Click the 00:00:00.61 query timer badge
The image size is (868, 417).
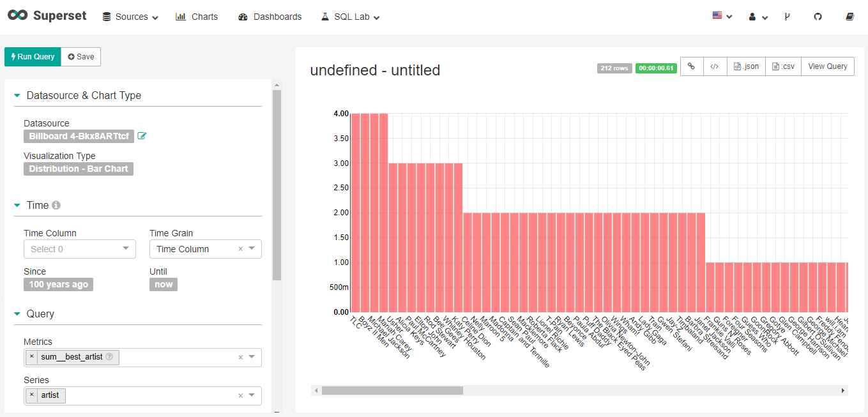[656, 68]
